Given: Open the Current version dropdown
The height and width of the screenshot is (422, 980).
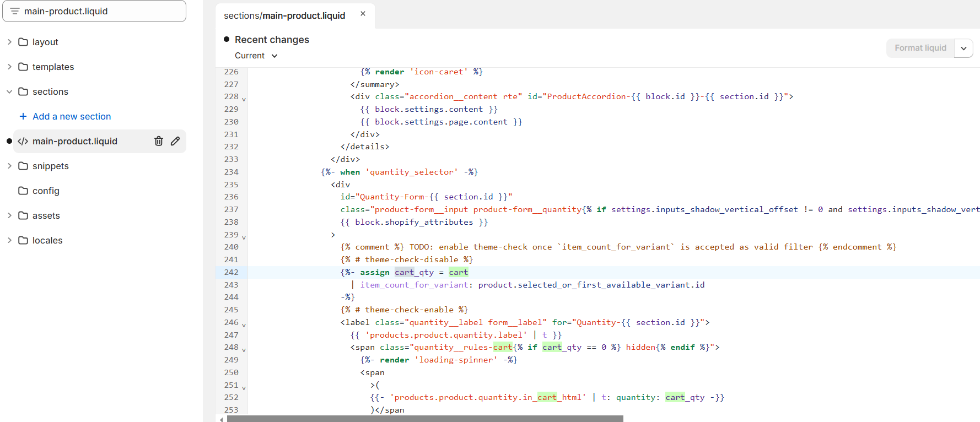Looking at the screenshot, I should coord(256,56).
